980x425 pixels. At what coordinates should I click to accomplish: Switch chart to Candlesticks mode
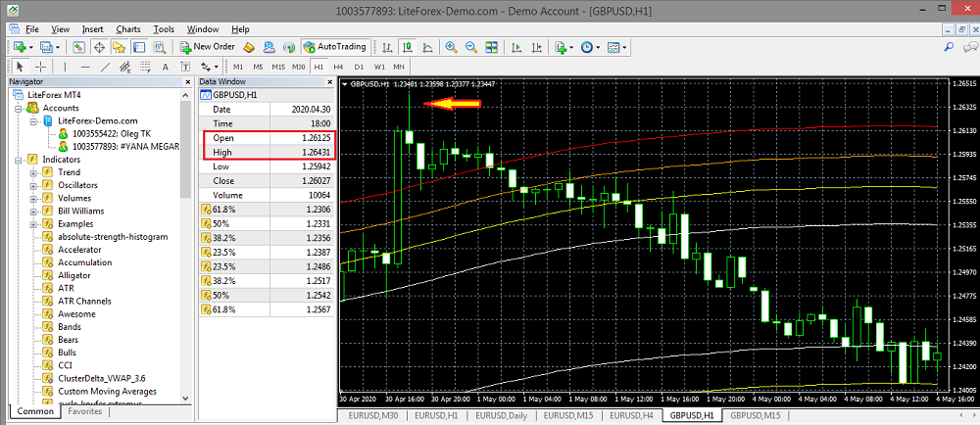point(408,47)
